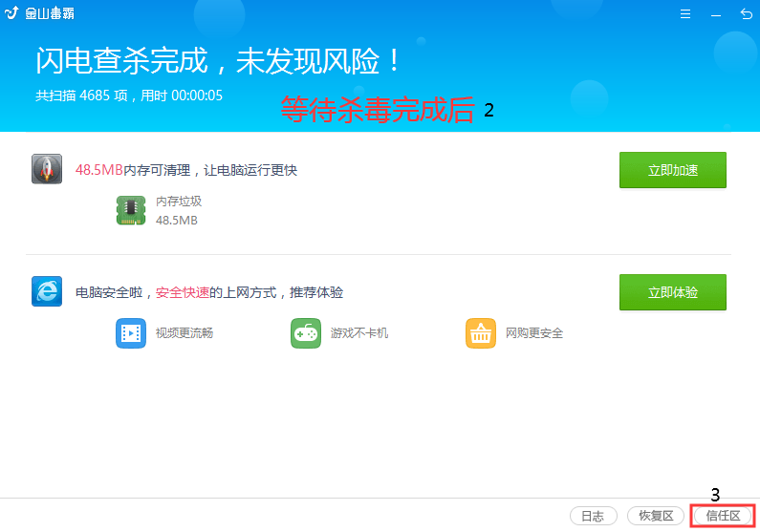Click the 视频更流畅 label
Image resolution: width=760 pixels, height=532 pixels.
pyautogui.click(x=185, y=333)
